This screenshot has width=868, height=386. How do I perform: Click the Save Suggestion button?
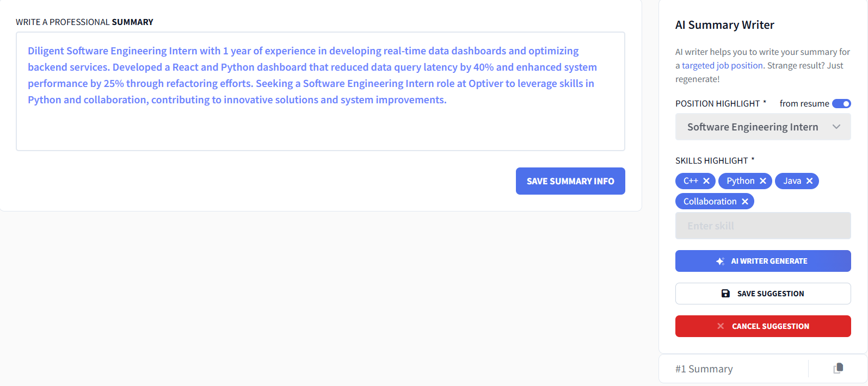point(762,293)
